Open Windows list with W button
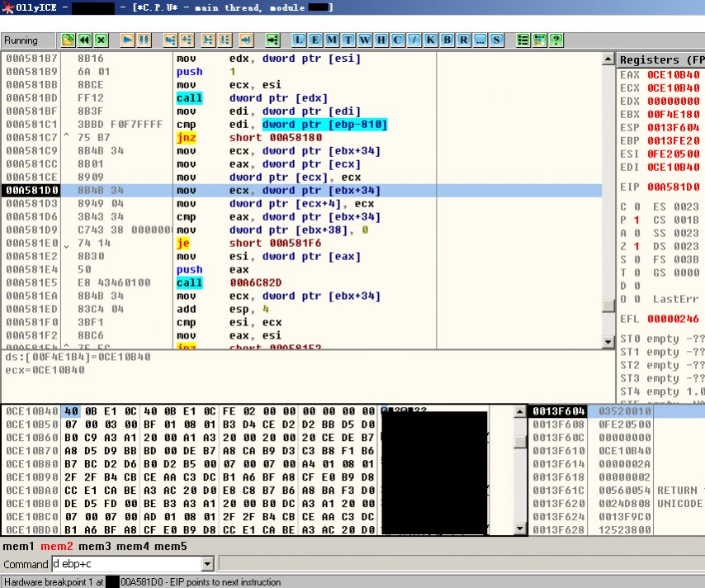Screen dimensions: 705x588 point(365,40)
